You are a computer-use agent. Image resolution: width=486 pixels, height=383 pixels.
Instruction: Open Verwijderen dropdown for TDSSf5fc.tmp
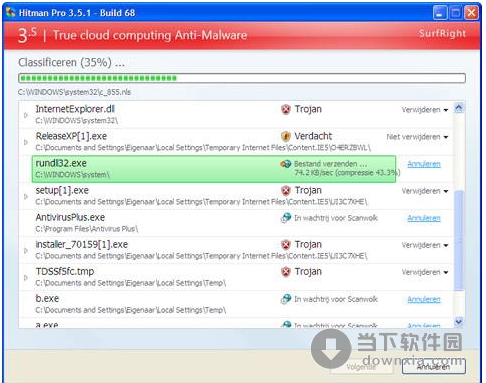(425, 272)
